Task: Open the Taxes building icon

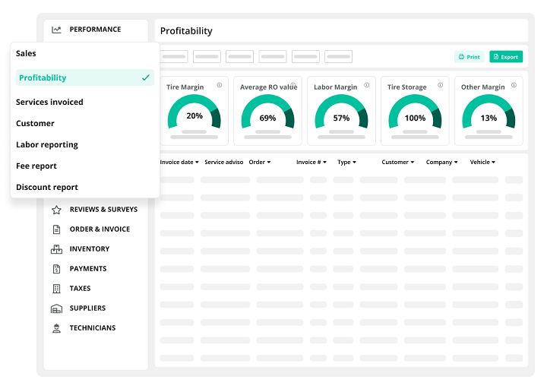Action: (x=56, y=289)
